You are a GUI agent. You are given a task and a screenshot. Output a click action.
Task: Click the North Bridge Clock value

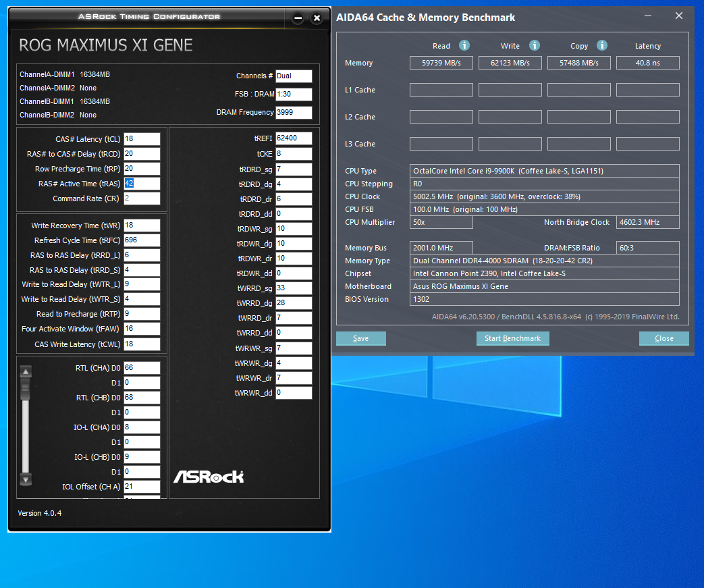pyautogui.click(x=648, y=222)
